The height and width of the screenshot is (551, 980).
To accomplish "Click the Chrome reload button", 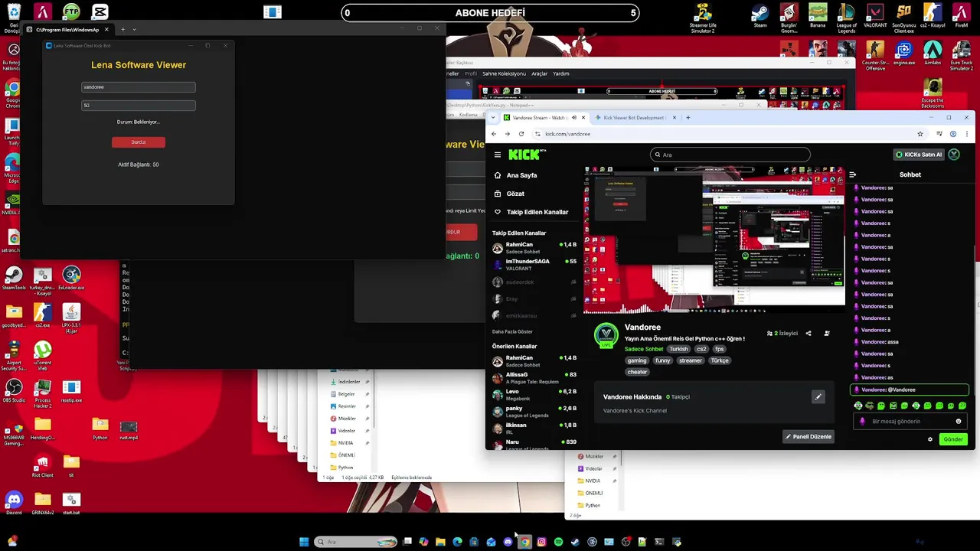I will coord(521,134).
